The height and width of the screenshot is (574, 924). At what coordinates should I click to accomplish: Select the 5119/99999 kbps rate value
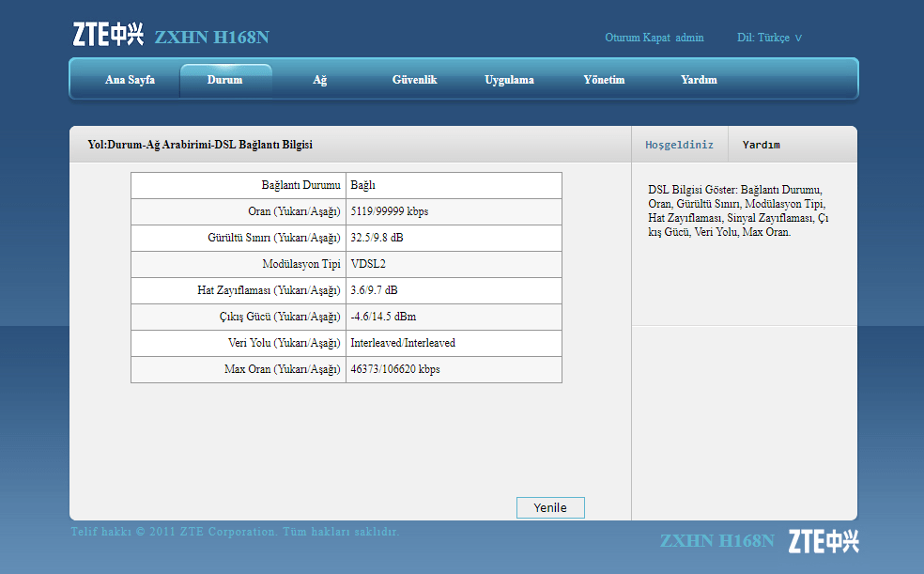pyautogui.click(x=390, y=211)
